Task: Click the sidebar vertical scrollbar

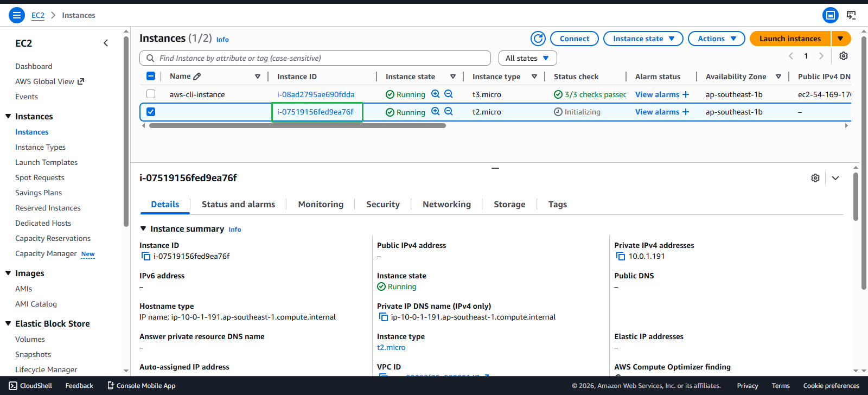Action: pyautogui.click(x=126, y=130)
